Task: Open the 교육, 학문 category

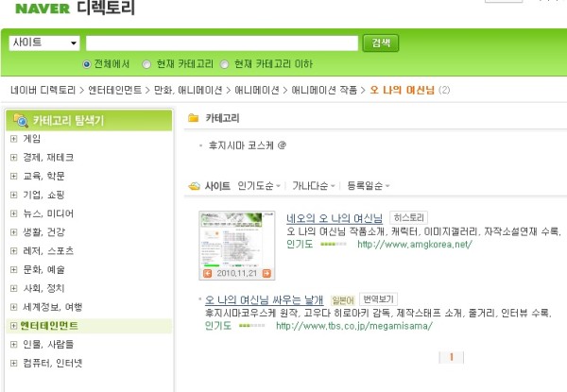Action: [x=43, y=177]
